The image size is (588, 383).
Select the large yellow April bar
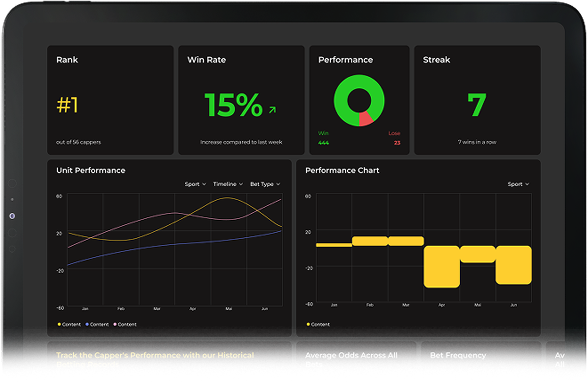[442, 266]
